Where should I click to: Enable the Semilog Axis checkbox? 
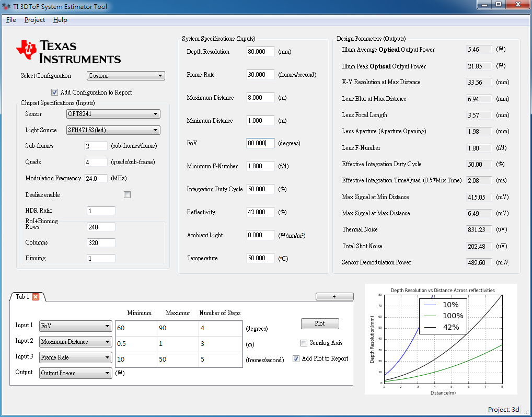pyautogui.click(x=304, y=343)
